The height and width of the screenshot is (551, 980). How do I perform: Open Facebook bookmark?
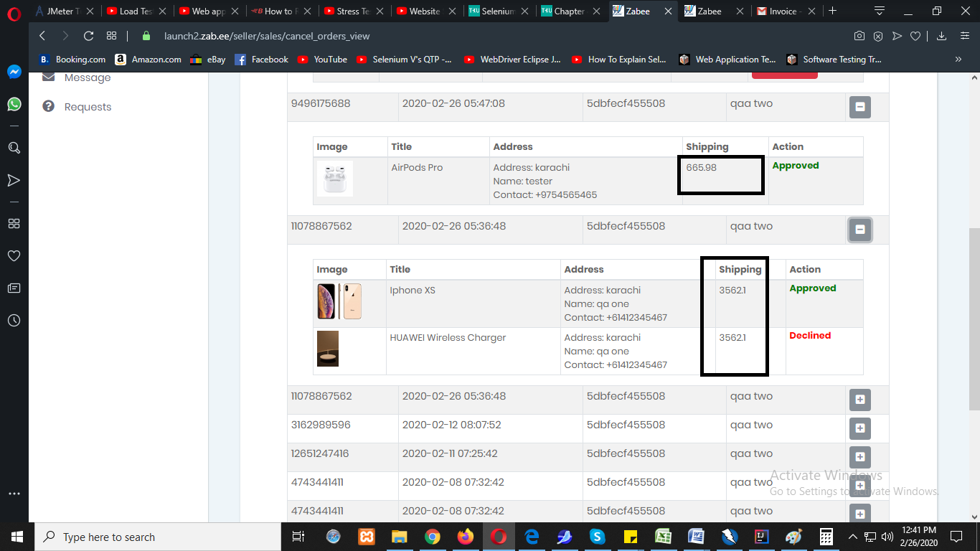[x=262, y=60]
